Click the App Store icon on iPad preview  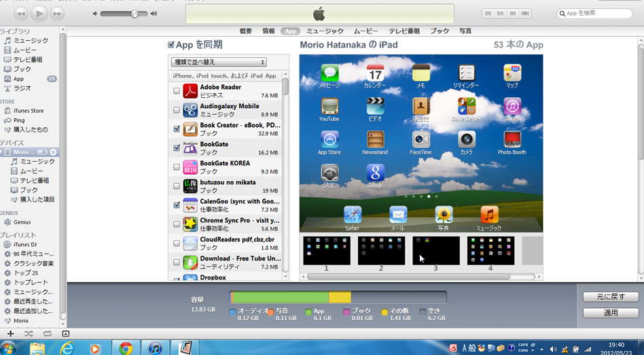tap(329, 140)
